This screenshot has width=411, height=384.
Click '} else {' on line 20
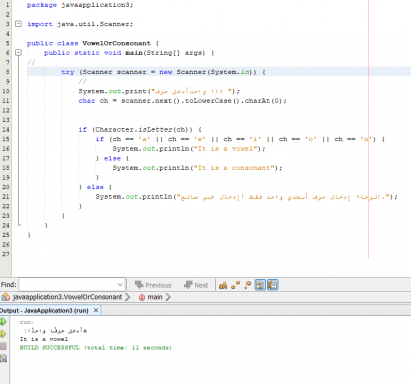tap(95, 187)
